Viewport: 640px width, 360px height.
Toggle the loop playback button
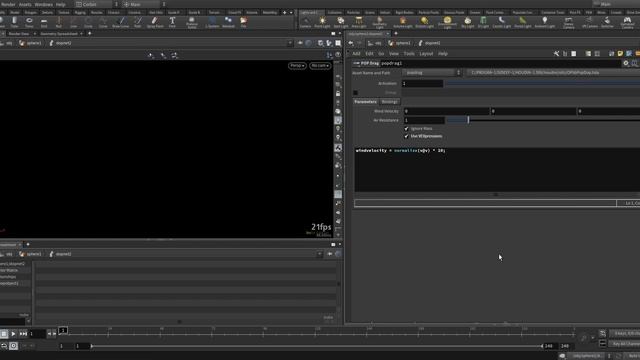[4, 346]
